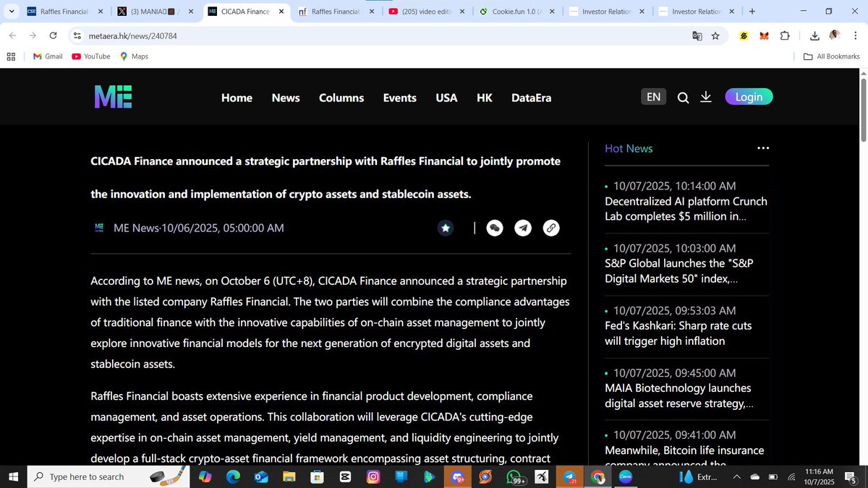Open the Windows Start menu
Image resolution: width=868 pixels, height=488 pixels.
pos(13,477)
